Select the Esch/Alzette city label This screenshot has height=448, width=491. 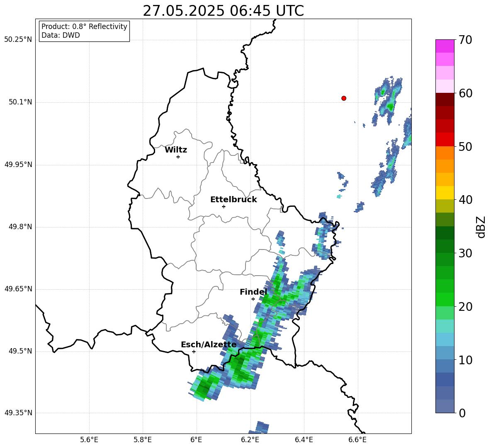click(x=209, y=345)
